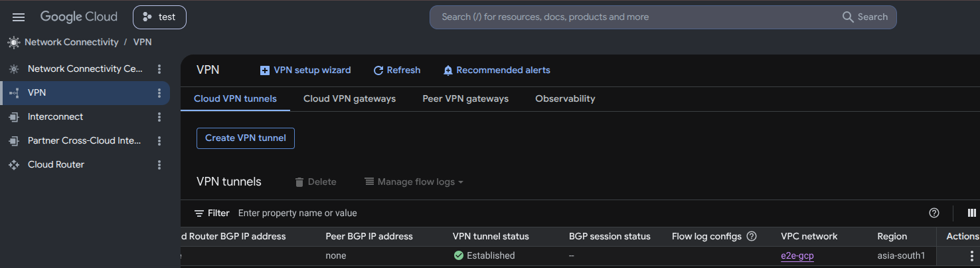The width and height of the screenshot is (980, 268).
Task: Refresh the VPN list
Action: click(397, 70)
